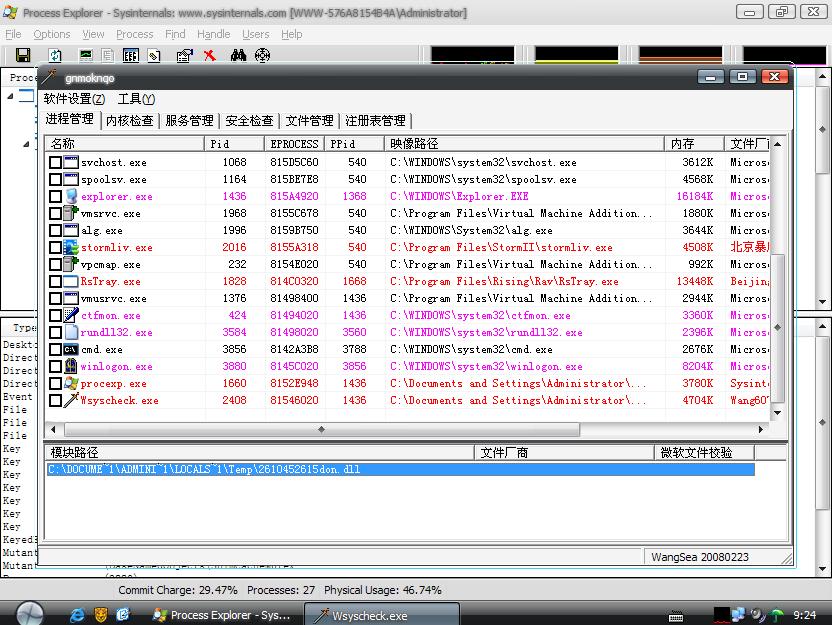Click the Wsyscheck.exe wand icon in list
This screenshot has width=832, height=625.
point(71,400)
